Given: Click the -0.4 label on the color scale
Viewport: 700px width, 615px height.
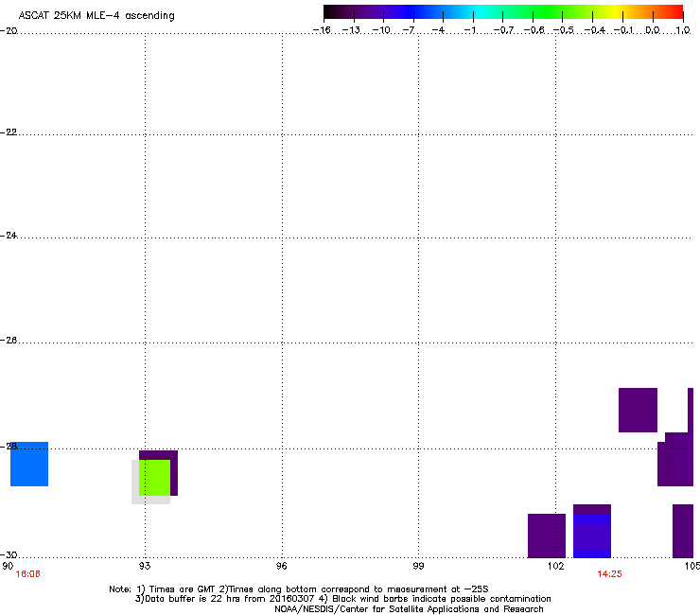Looking at the screenshot, I should 595,30.
